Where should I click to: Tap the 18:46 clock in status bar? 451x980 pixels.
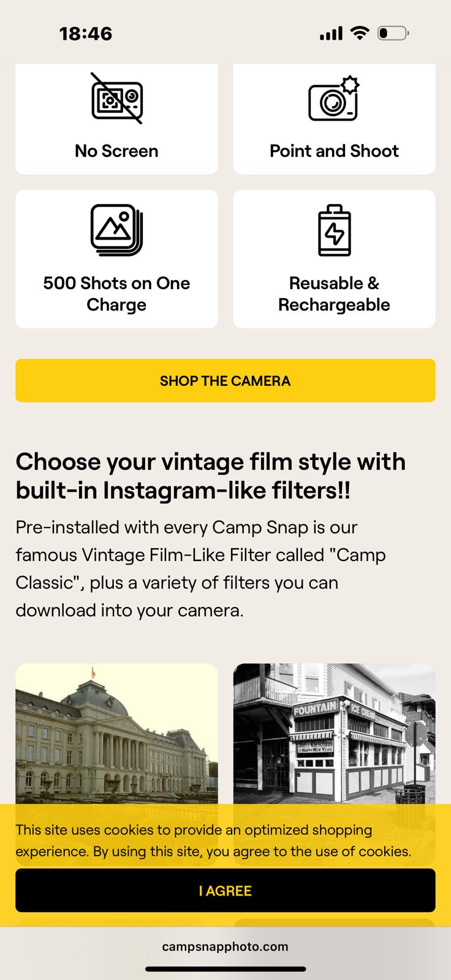coord(86,34)
